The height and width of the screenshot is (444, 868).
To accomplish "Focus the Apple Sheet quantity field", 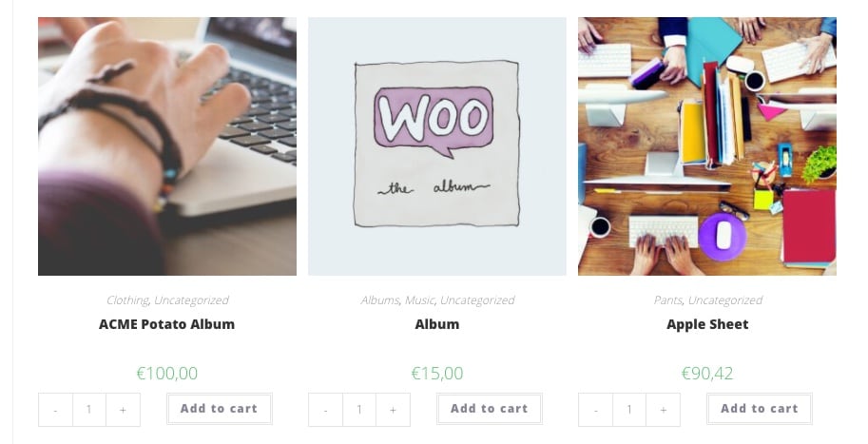I will [629, 410].
